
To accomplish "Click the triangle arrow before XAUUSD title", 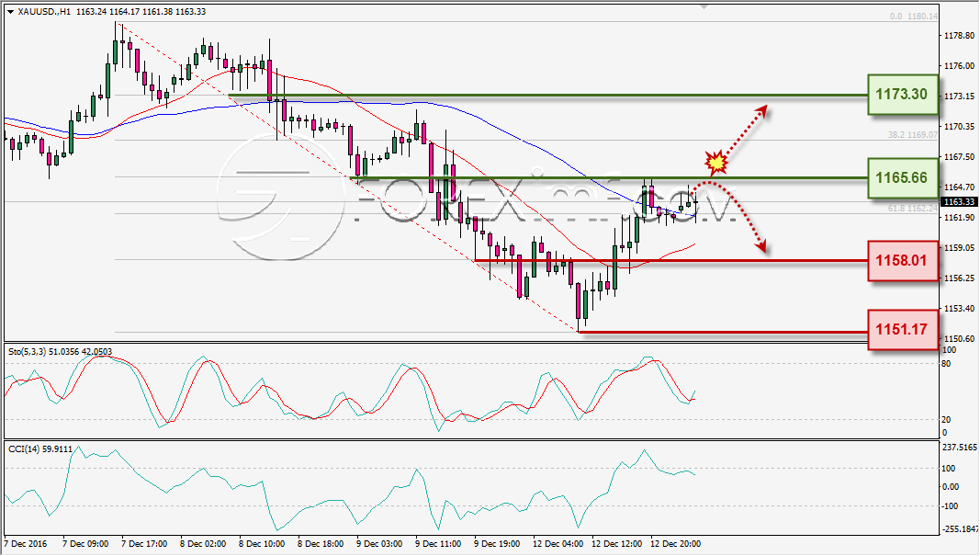I will 11,12.
